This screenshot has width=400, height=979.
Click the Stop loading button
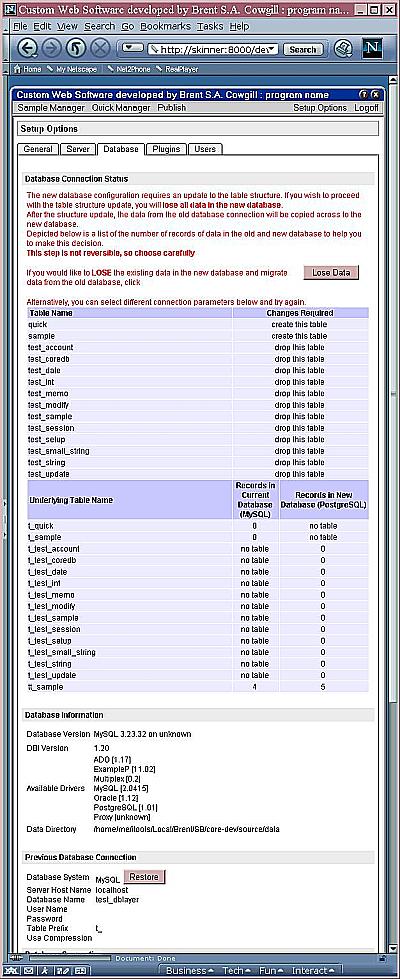coord(100,48)
